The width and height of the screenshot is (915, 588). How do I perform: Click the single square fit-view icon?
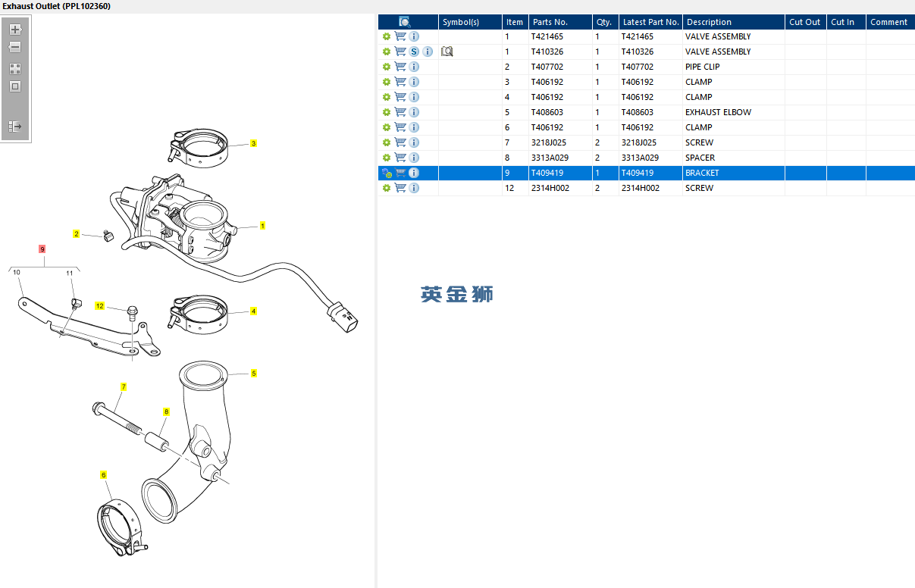point(15,86)
